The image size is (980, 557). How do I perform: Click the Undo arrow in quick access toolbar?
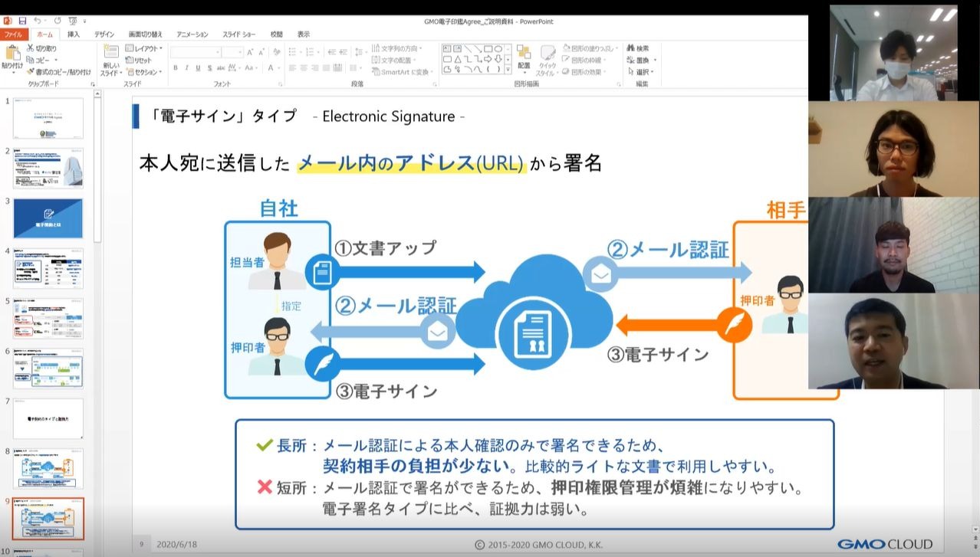coord(38,21)
